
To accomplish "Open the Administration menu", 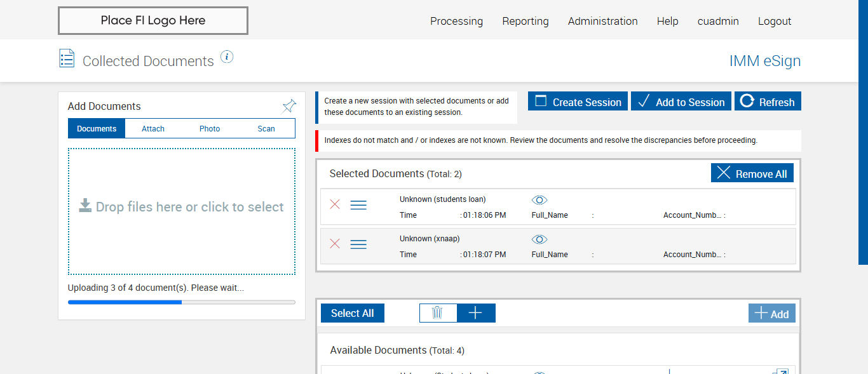I will 602,21.
